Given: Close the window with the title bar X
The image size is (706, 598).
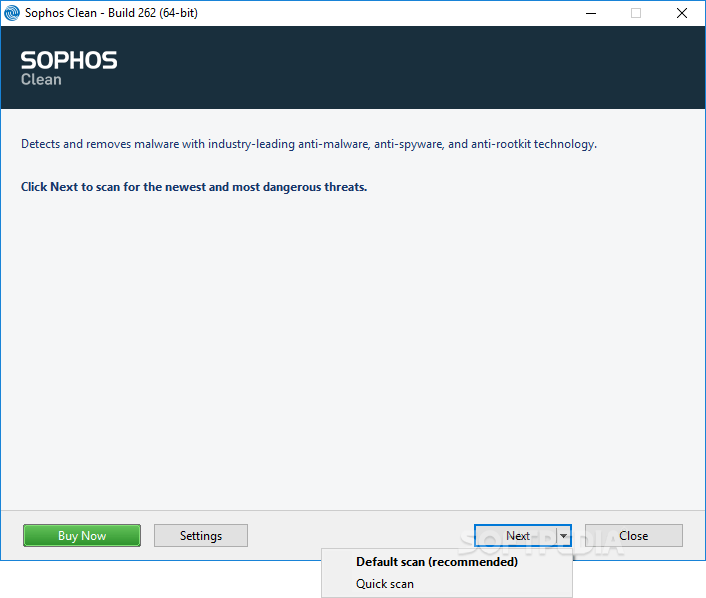Looking at the screenshot, I should tap(682, 13).
